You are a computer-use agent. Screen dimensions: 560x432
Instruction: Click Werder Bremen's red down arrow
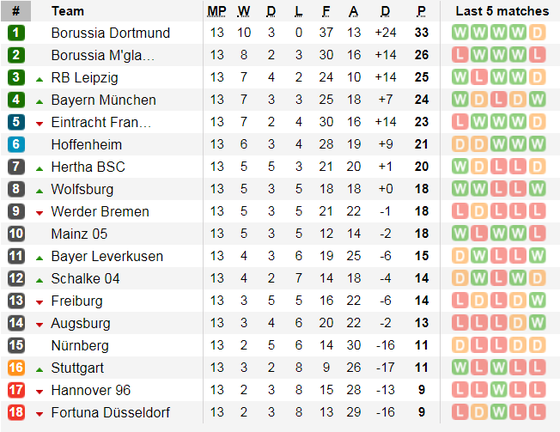pyautogui.click(x=40, y=213)
